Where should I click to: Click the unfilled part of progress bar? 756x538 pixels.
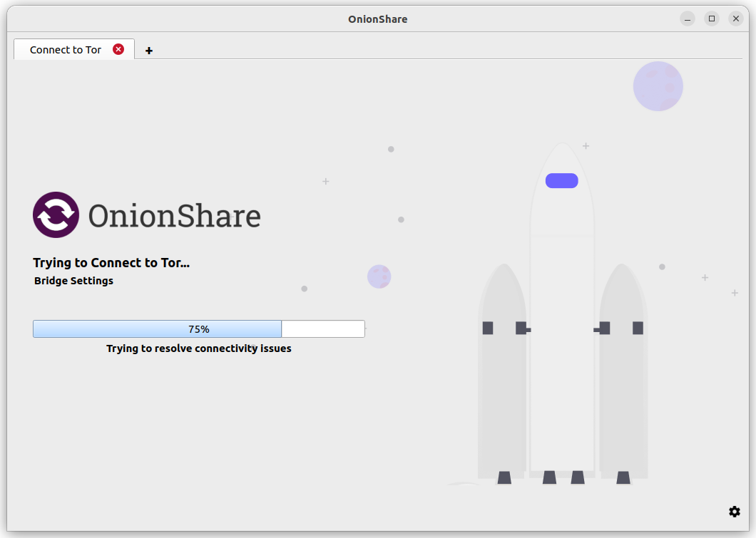[x=323, y=329]
